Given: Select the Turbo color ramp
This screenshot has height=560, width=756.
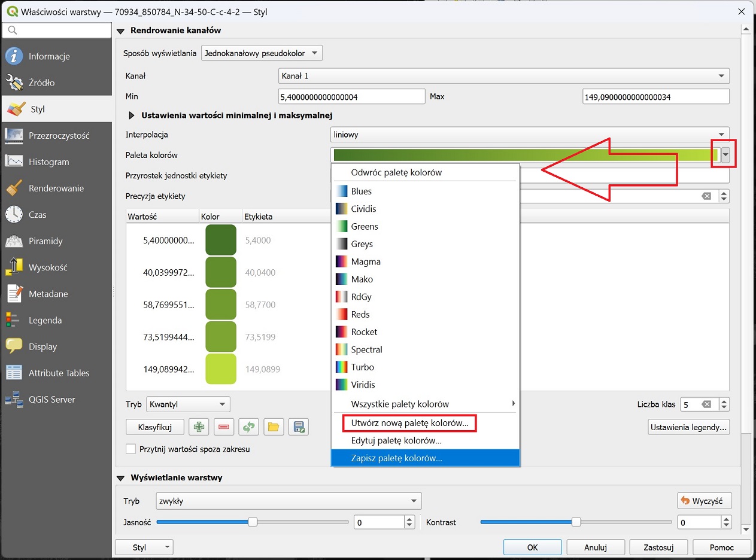Looking at the screenshot, I should 425,367.
